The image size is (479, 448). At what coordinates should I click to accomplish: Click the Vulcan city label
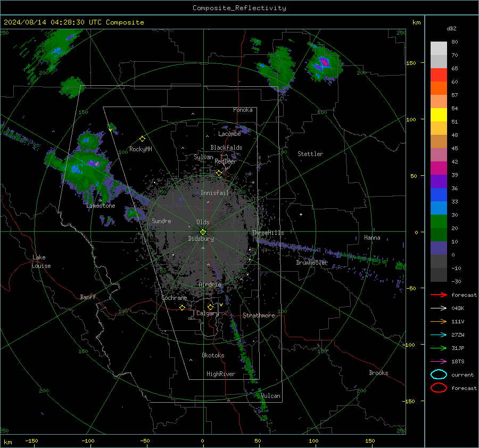[x=270, y=396]
